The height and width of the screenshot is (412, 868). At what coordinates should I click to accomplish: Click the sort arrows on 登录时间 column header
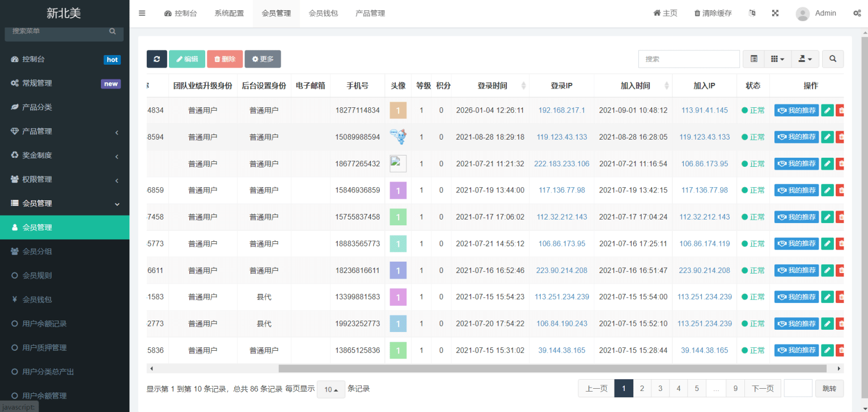click(523, 86)
